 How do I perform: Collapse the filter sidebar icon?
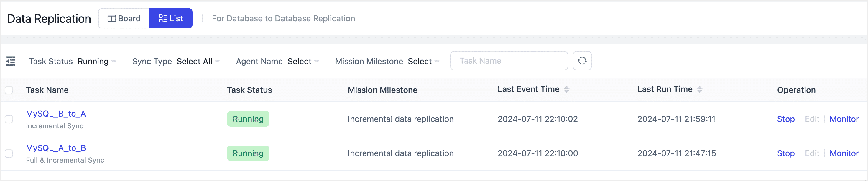point(11,61)
